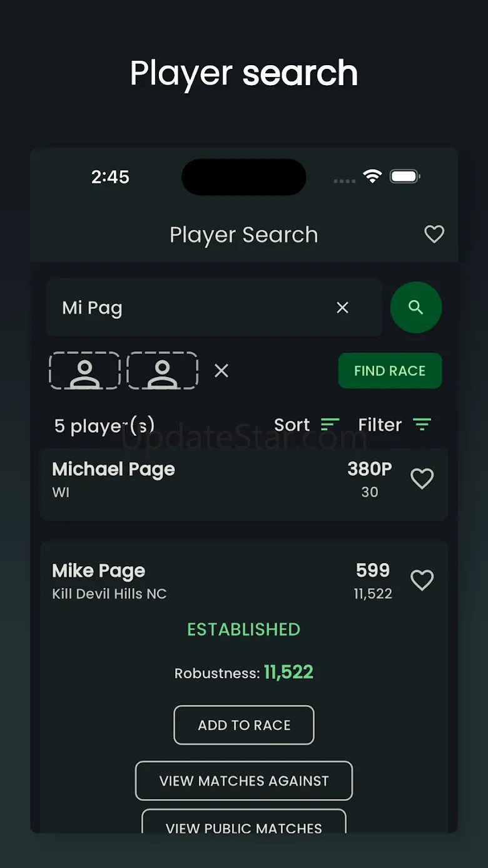This screenshot has width=488, height=868.
Task: Remove race players with X beside slots
Action: [221, 371]
